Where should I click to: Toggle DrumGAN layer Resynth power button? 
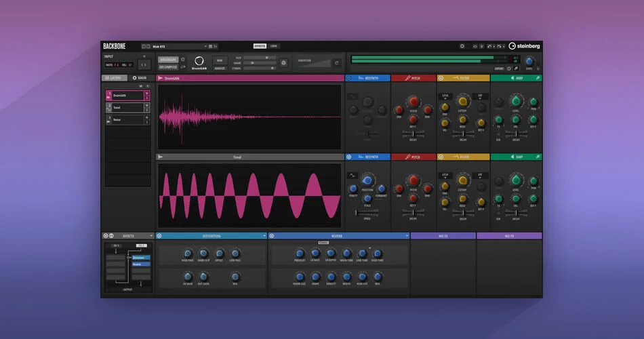pos(348,78)
